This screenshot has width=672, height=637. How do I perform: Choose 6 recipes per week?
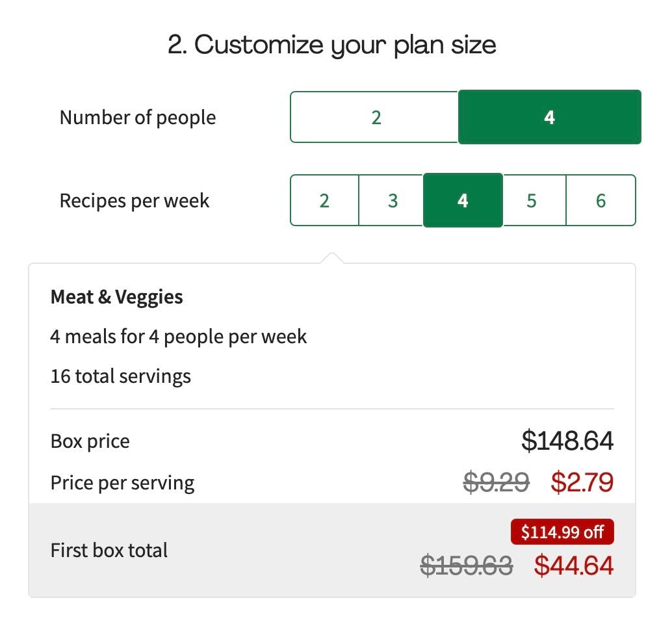(x=601, y=200)
